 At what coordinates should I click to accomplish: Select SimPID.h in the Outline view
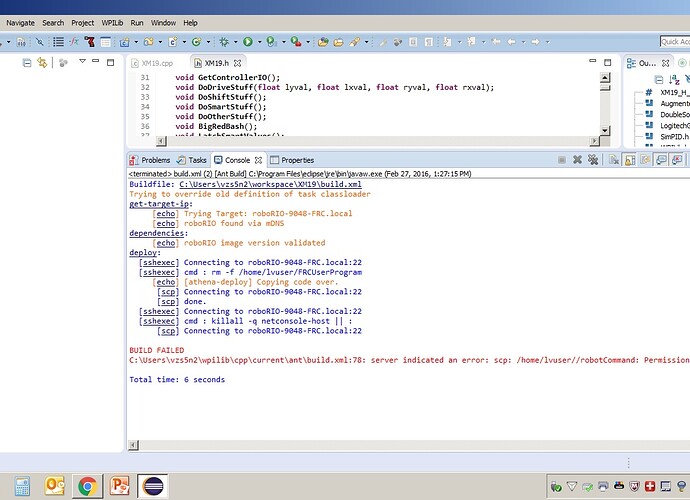point(675,136)
